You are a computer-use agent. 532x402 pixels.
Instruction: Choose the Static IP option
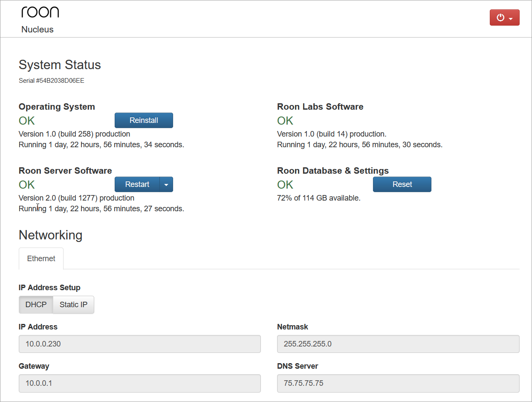(x=73, y=305)
